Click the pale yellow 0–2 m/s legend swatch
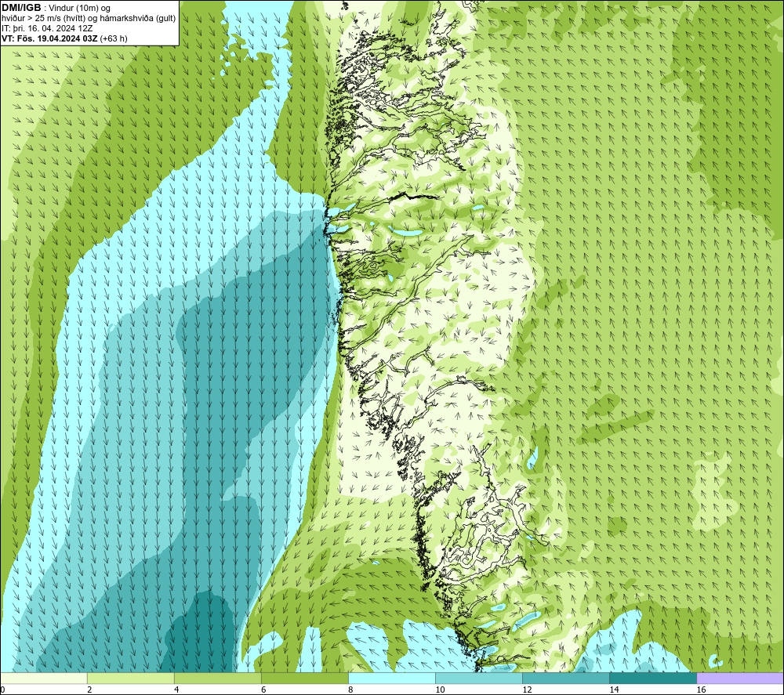784x695 pixels. [x=44, y=678]
